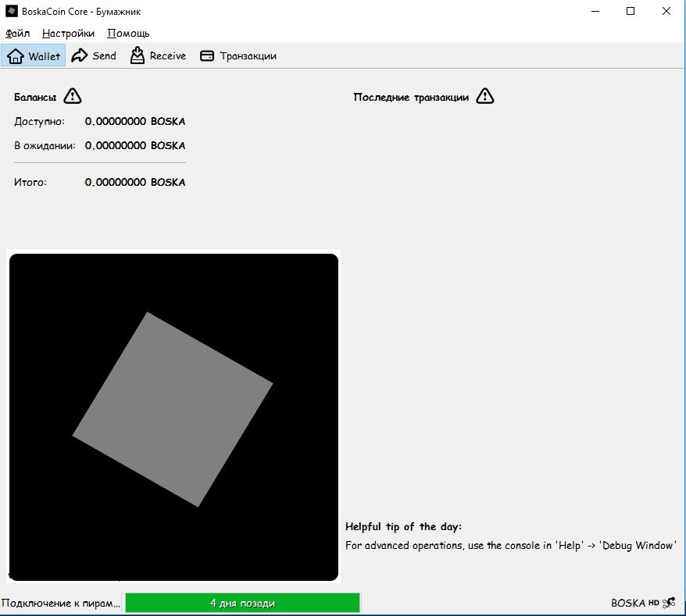Maximize the BoskaCoin Core window
686x616 pixels.
tap(631, 12)
